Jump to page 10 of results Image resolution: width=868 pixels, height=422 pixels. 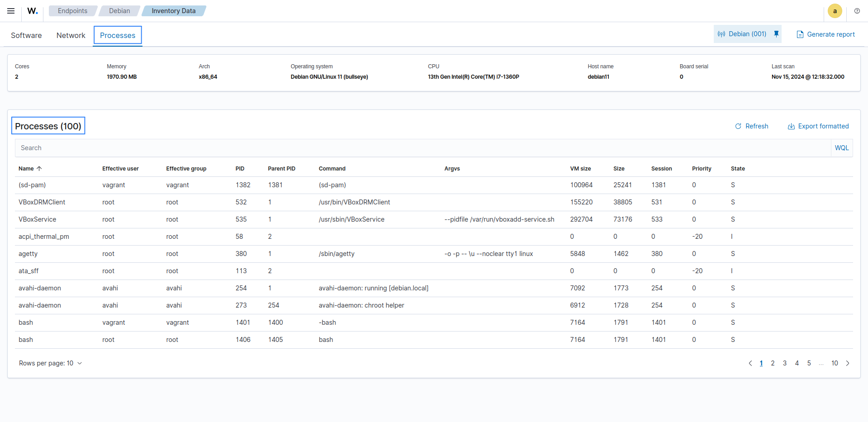tap(835, 363)
